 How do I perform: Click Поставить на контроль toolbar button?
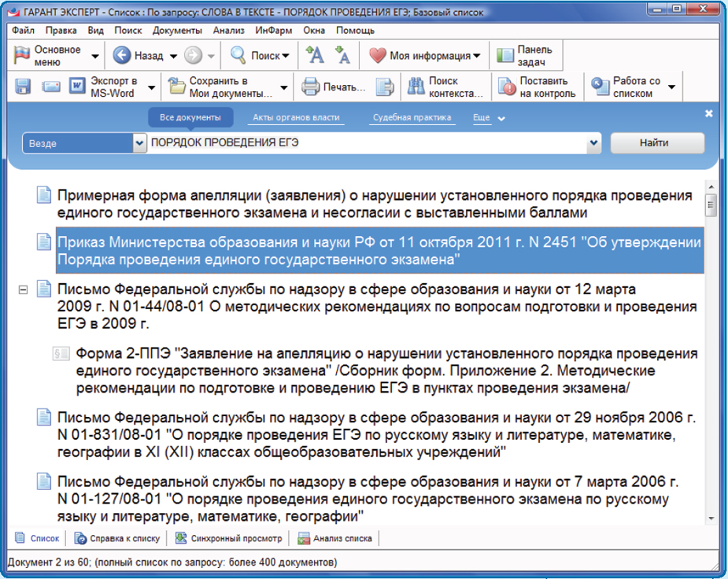point(538,87)
